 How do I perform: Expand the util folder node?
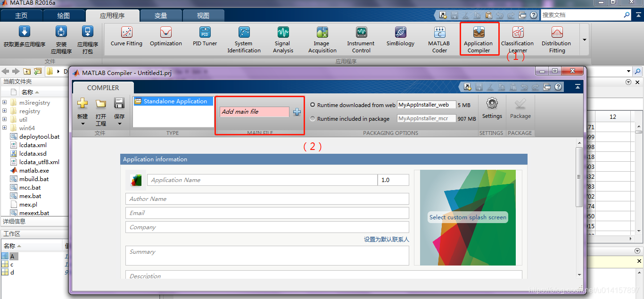click(x=5, y=119)
